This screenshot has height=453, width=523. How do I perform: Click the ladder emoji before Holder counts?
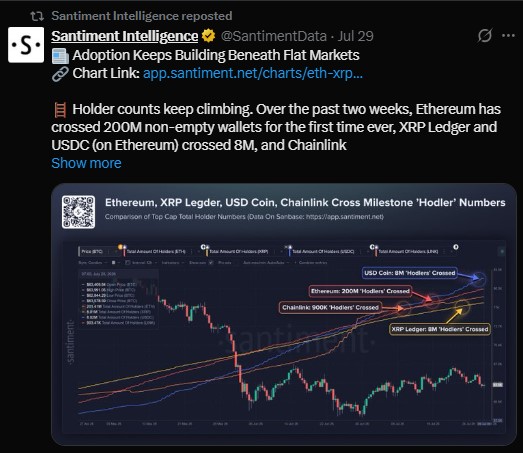pos(60,110)
